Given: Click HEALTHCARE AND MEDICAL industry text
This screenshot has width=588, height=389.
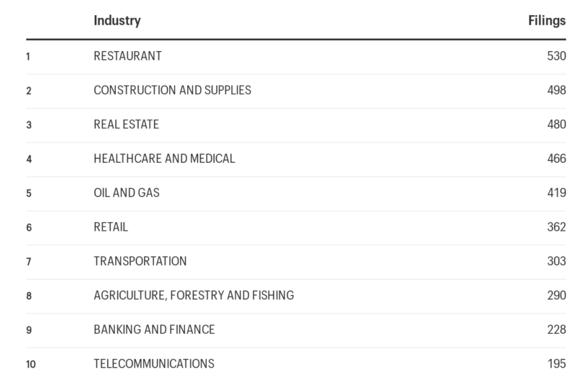Looking at the screenshot, I should [x=164, y=158].
